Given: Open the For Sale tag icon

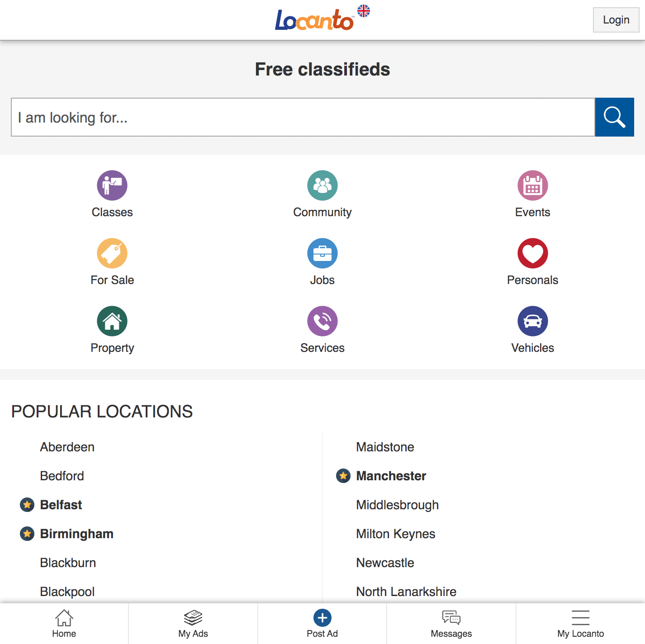Looking at the screenshot, I should coord(112,253).
